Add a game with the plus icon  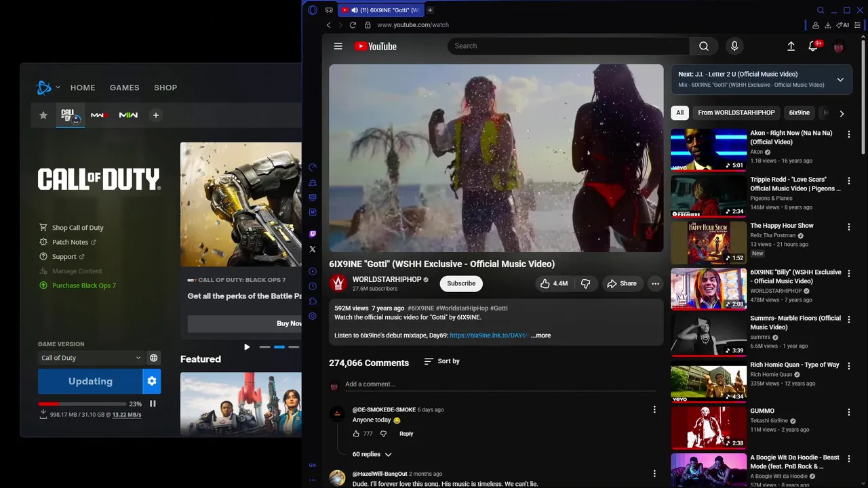pyautogui.click(x=155, y=115)
